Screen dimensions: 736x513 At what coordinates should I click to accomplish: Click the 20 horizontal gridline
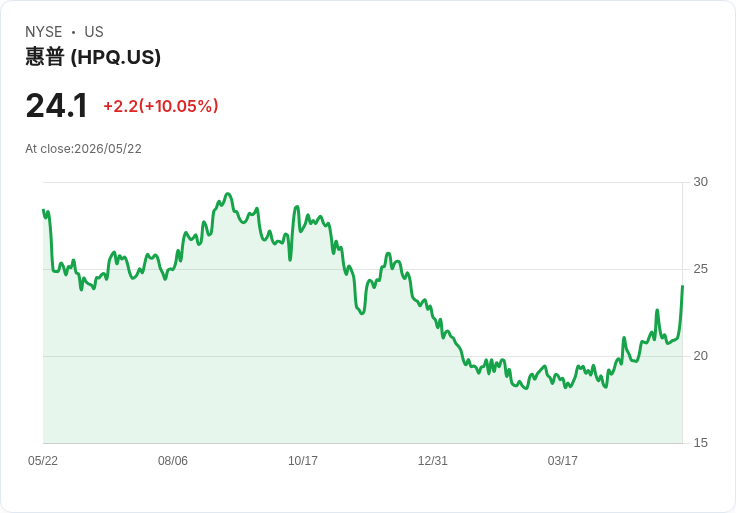point(362,356)
